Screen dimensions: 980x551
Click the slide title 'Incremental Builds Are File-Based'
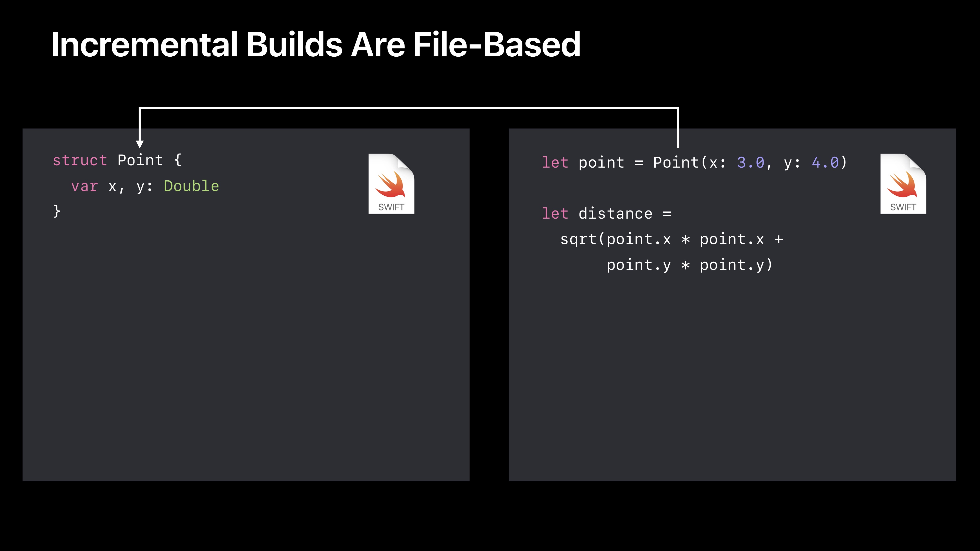pos(316,45)
